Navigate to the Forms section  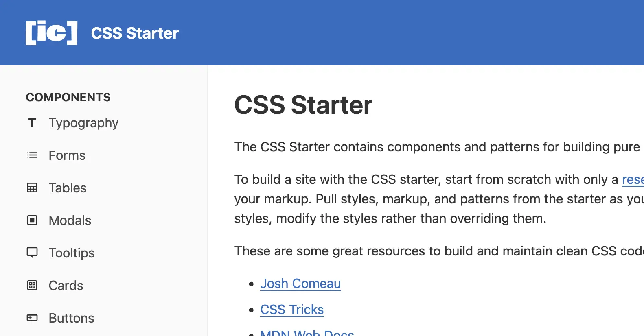67,155
